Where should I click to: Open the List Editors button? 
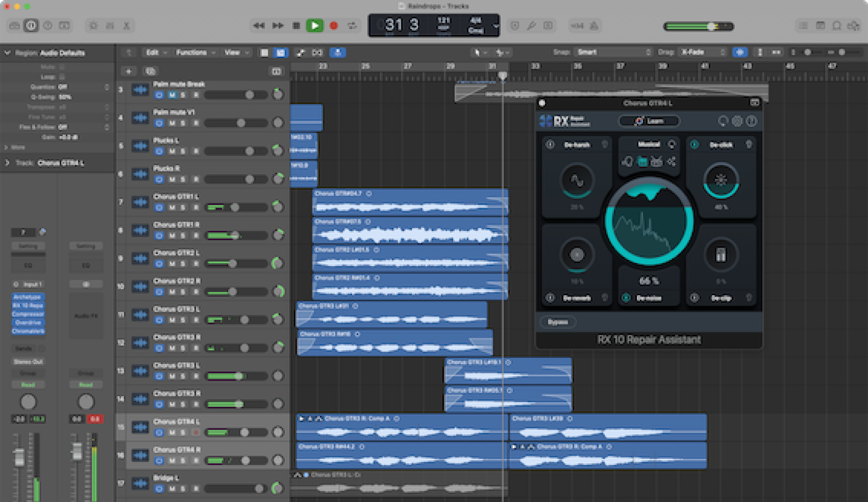click(x=803, y=26)
